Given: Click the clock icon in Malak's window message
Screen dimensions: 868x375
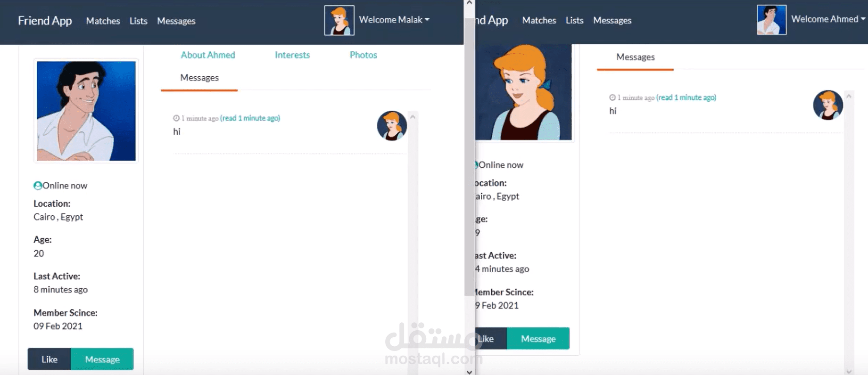Looking at the screenshot, I should coord(176,118).
